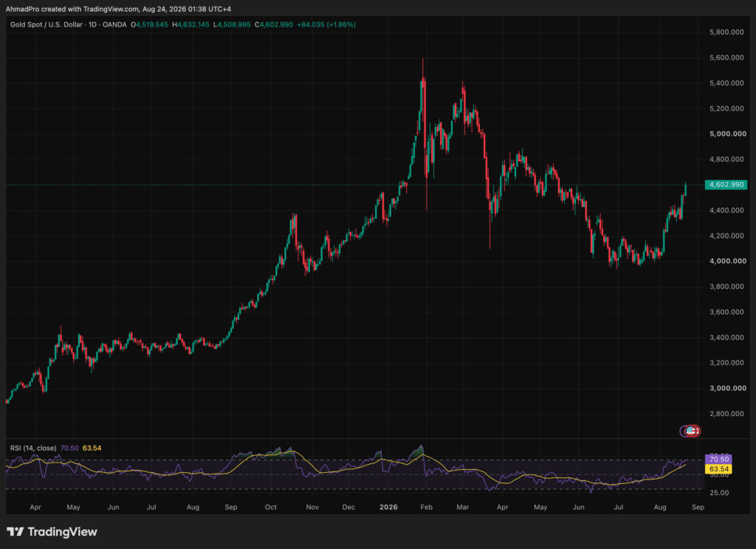The image size is (756, 549).
Task: Click the close value in the top legend
Action: point(276,24)
